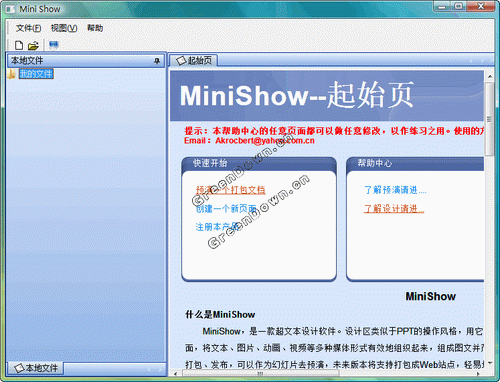The image size is (500, 382).
Task: Toggle the pin icon on 本地文件 panel
Action: tap(157, 61)
